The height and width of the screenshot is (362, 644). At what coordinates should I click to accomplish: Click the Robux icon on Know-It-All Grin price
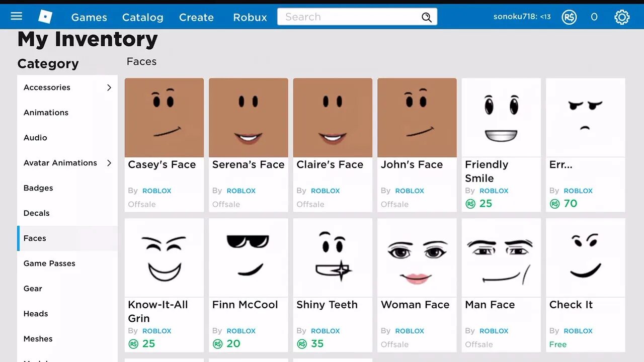[x=133, y=344]
